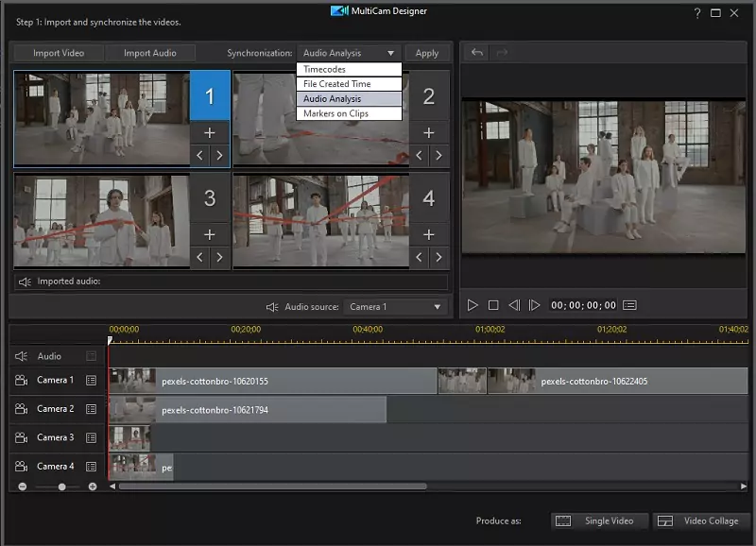This screenshot has width=756, height=546.
Task: Step forward one frame with Next Frame
Action: click(535, 304)
